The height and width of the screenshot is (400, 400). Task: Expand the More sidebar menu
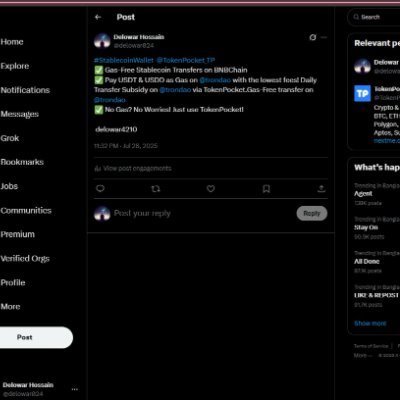click(x=10, y=307)
